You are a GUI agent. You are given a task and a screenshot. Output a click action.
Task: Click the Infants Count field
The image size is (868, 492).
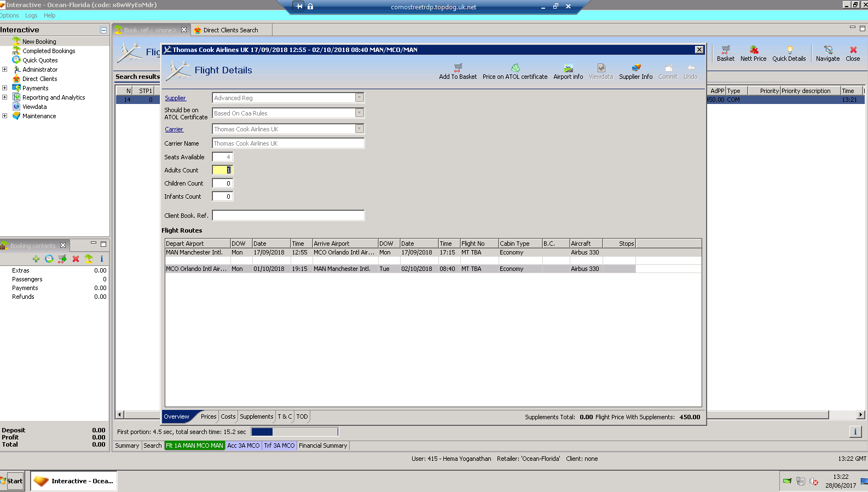pos(223,196)
